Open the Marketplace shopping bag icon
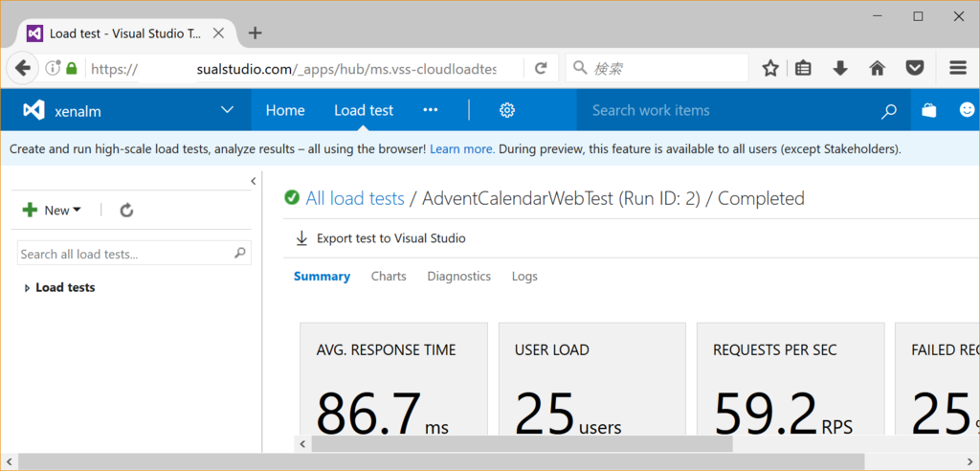Screen dimensions: 980x471 [x=929, y=111]
